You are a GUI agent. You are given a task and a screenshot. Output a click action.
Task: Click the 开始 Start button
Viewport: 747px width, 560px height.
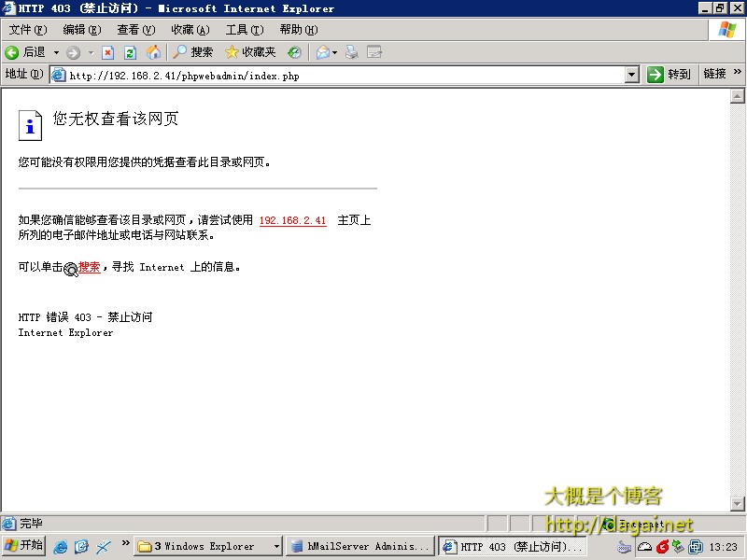pyautogui.click(x=23, y=546)
